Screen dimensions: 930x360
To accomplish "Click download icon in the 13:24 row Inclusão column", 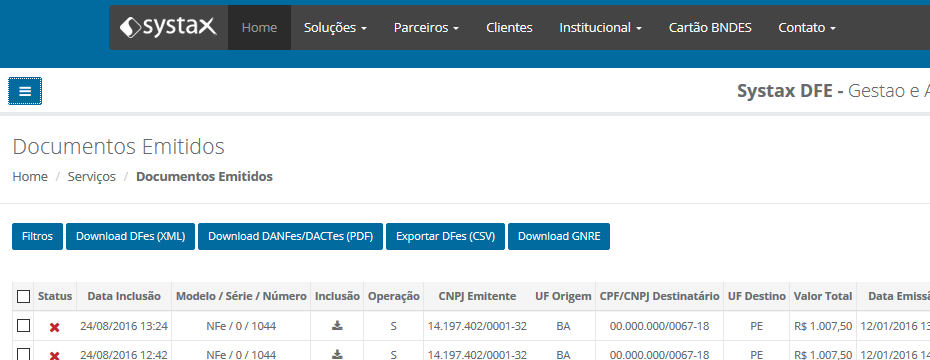I will [337, 325].
